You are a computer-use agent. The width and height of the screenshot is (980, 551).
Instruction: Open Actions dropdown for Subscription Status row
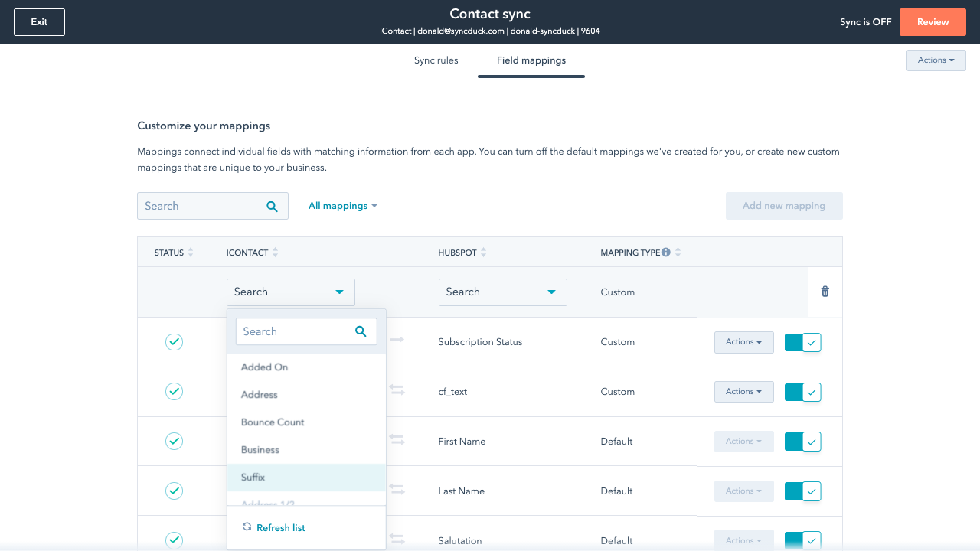743,342
